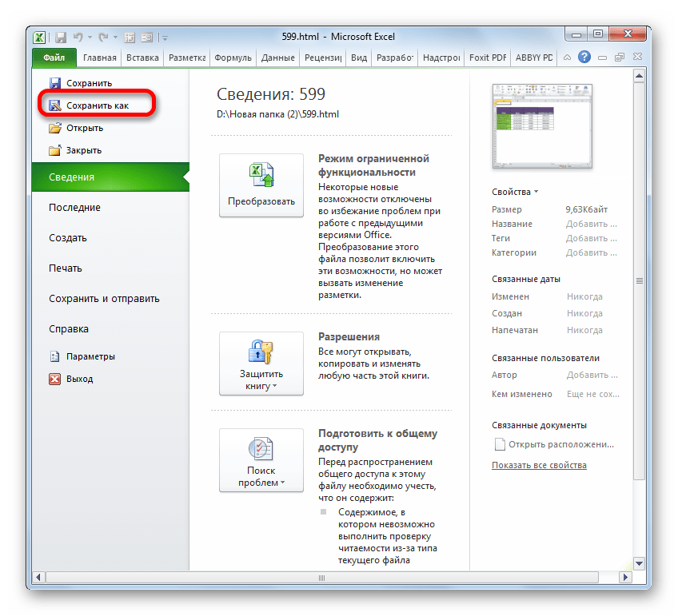The height and width of the screenshot is (616, 678).
Task: Switch to the File (Файл) tab
Action: coord(54,58)
